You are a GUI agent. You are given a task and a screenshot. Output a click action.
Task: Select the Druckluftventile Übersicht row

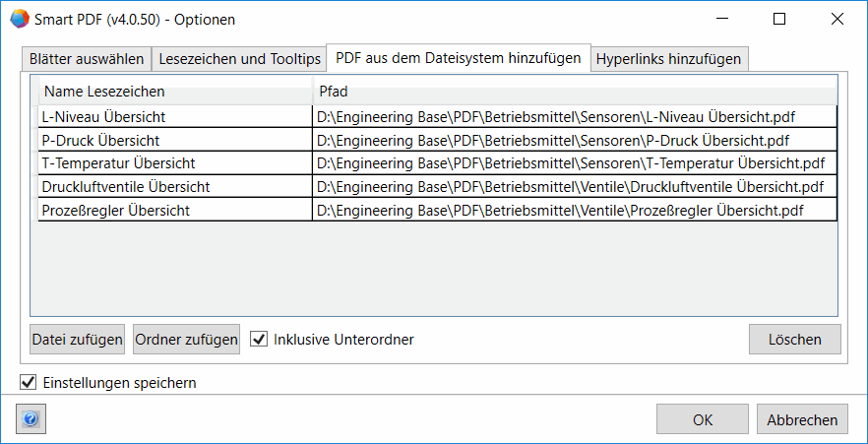(175, 186)
